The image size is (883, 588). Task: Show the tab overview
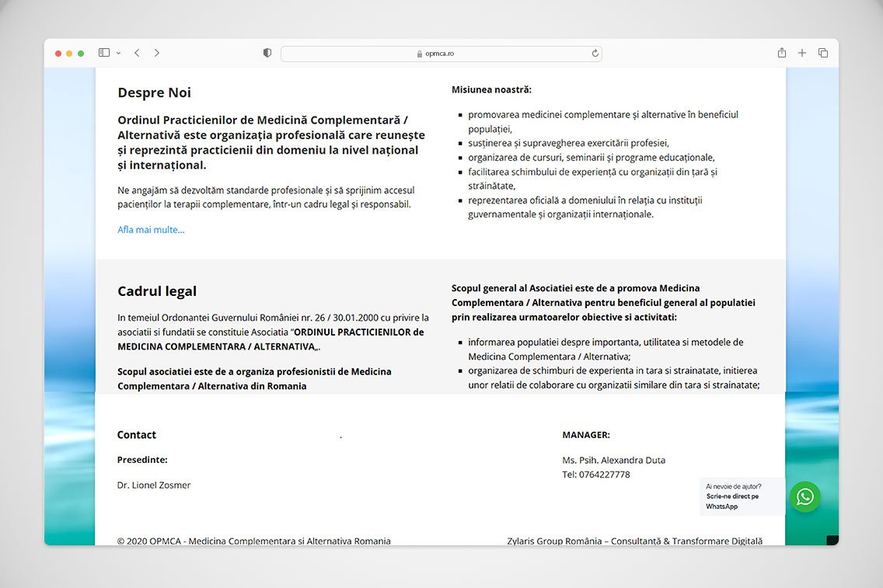coord(823,53)
